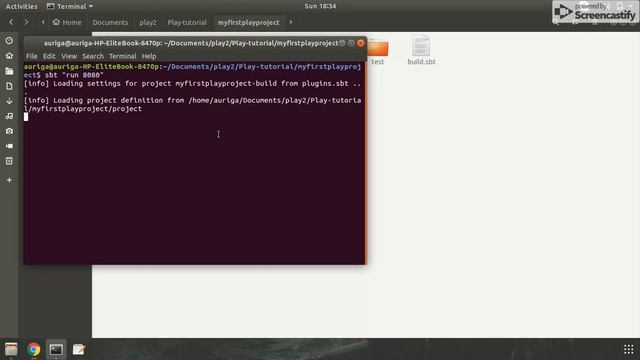Image resolution: width=640 pixels, height=360 pixels.
Task: Select build.sbt file in Files
Action: 421,50
